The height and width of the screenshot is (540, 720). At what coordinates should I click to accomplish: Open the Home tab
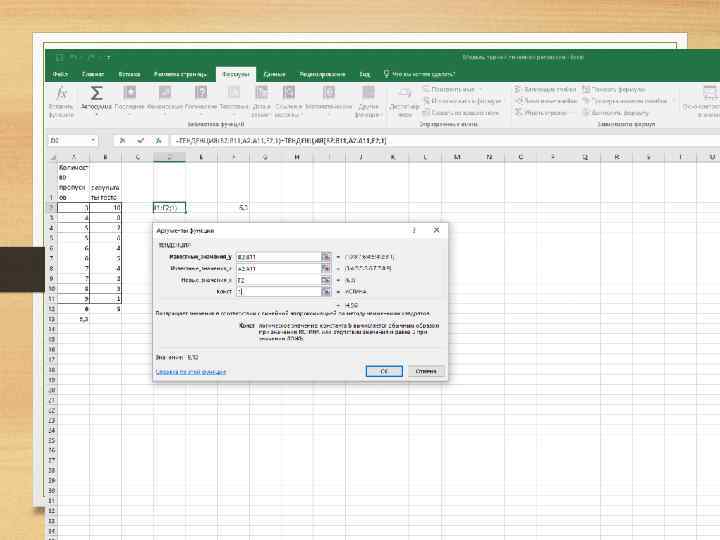click(93, 74)
